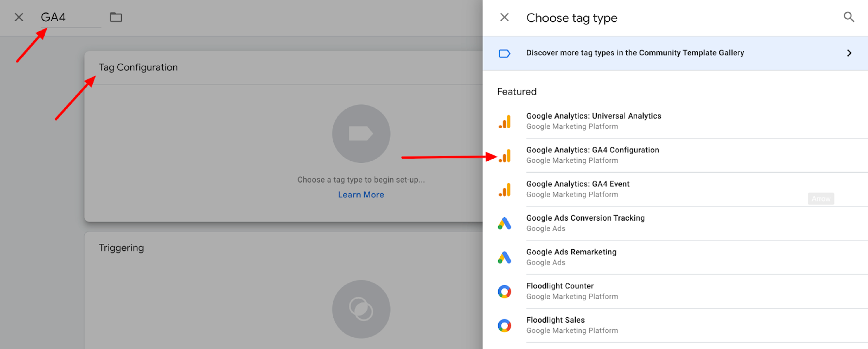Image resolution: width=868 pixels, height=349 pixels.
Task: Open tag type search magnifier
Action: pyautogui.click(x=849, y=17)
